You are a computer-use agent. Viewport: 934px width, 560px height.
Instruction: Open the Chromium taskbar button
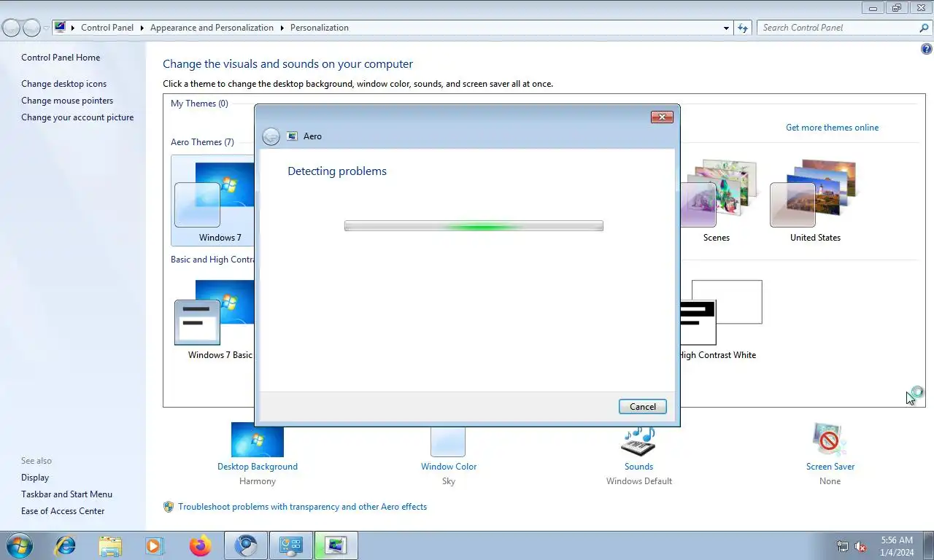[x=246, y=545]
